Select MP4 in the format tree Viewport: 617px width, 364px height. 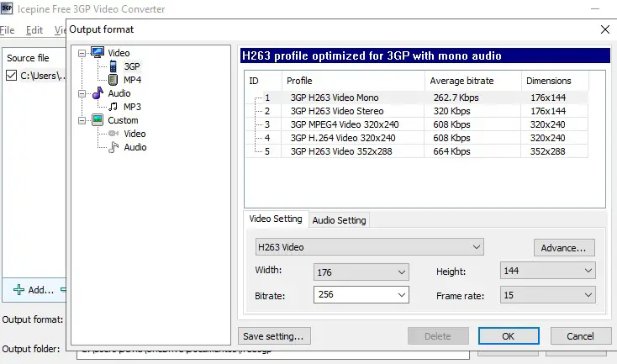coord(133,80)
